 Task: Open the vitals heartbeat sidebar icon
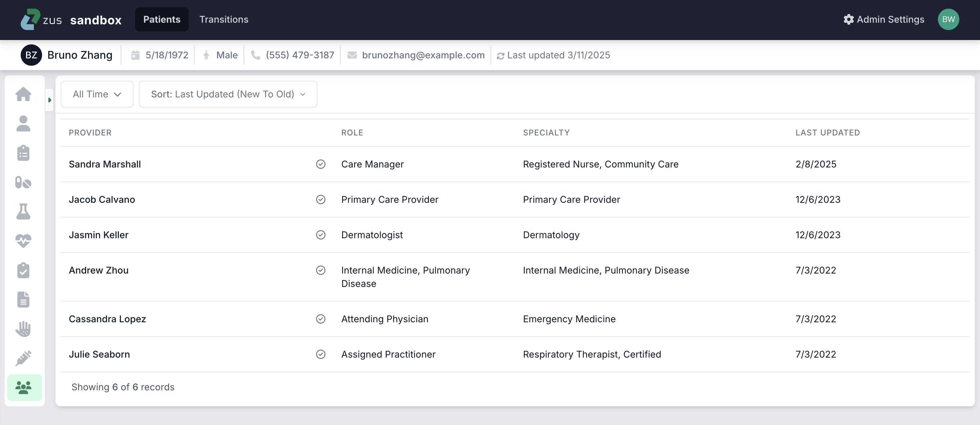(x=24, y=241)
